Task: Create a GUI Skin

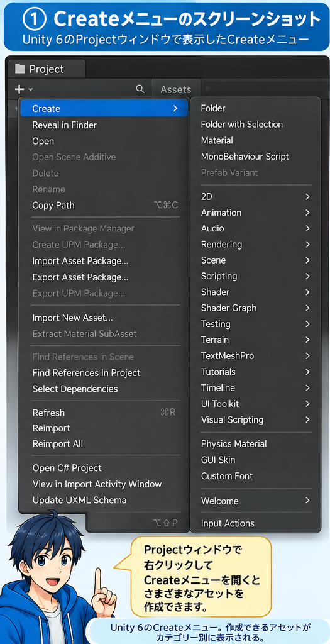Action: pos(255,460)
